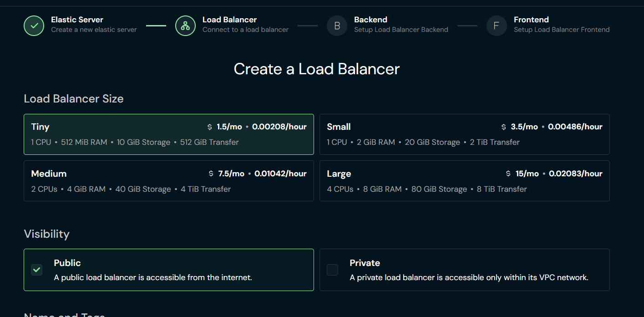Click the 0.02083/hour rate text

pyautogui.click(x=576, y=174)
